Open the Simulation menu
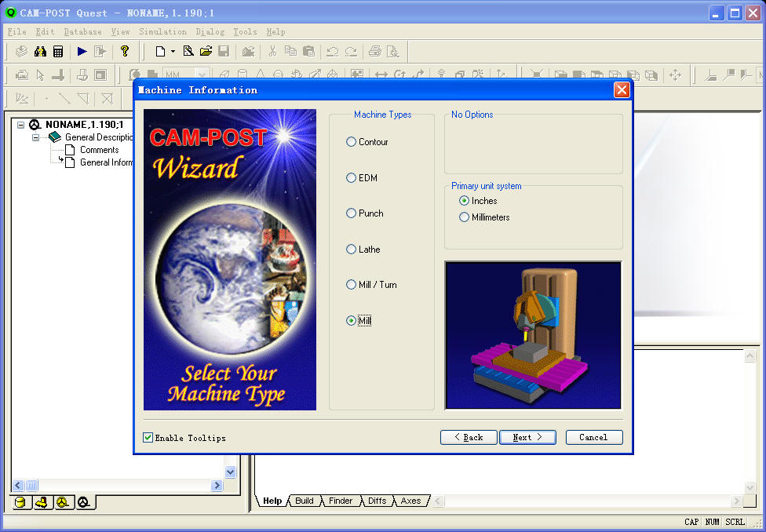 (x=162, y=31)
